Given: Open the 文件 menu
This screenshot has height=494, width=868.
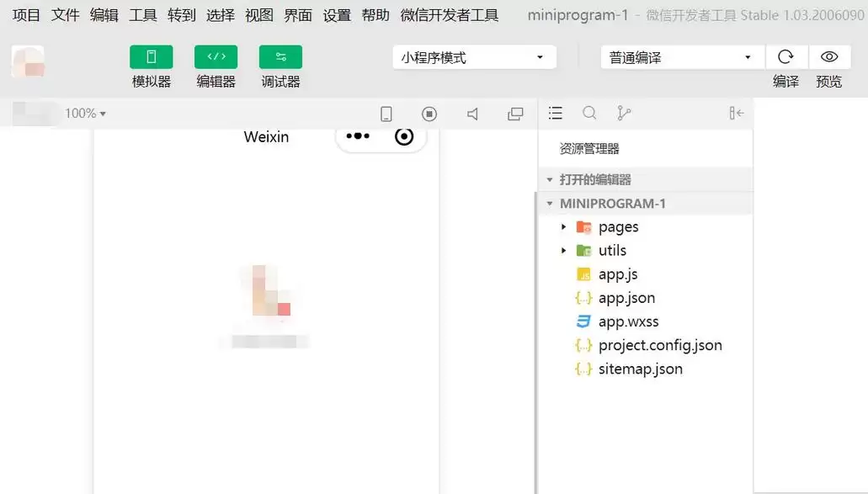Looking at the screenshot, I should (66, 15).
